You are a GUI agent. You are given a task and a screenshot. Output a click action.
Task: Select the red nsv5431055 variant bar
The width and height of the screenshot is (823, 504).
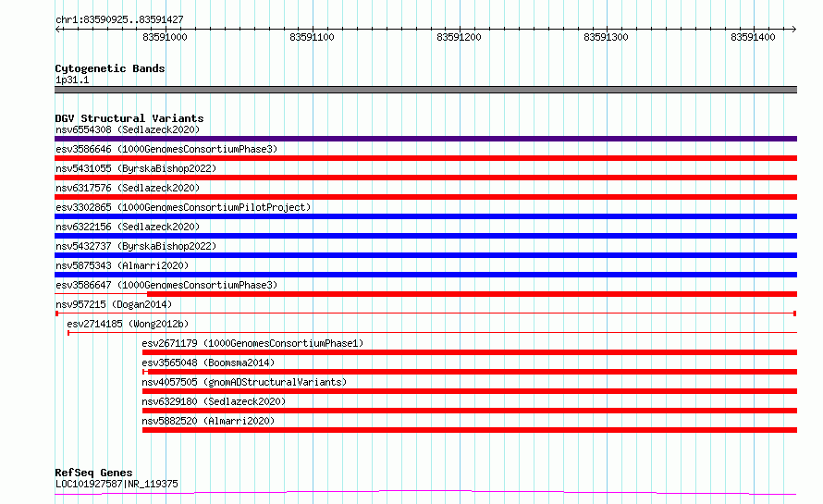tap(425, 178)
